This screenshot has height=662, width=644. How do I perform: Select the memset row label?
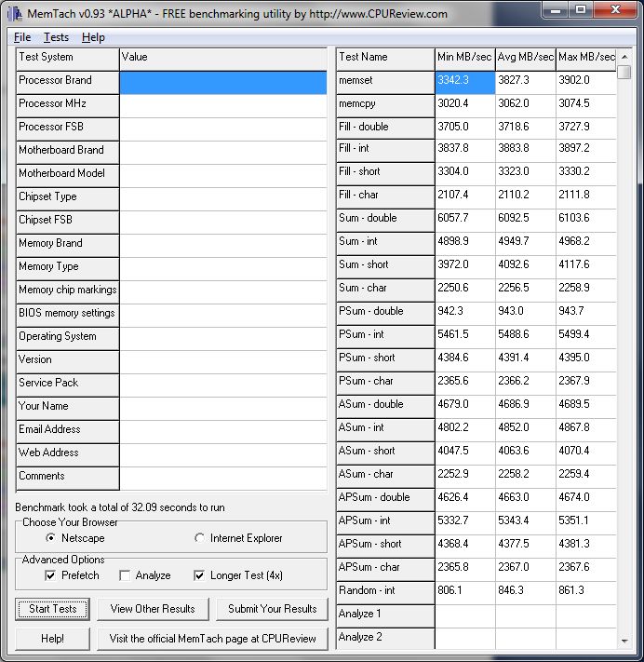385,82
